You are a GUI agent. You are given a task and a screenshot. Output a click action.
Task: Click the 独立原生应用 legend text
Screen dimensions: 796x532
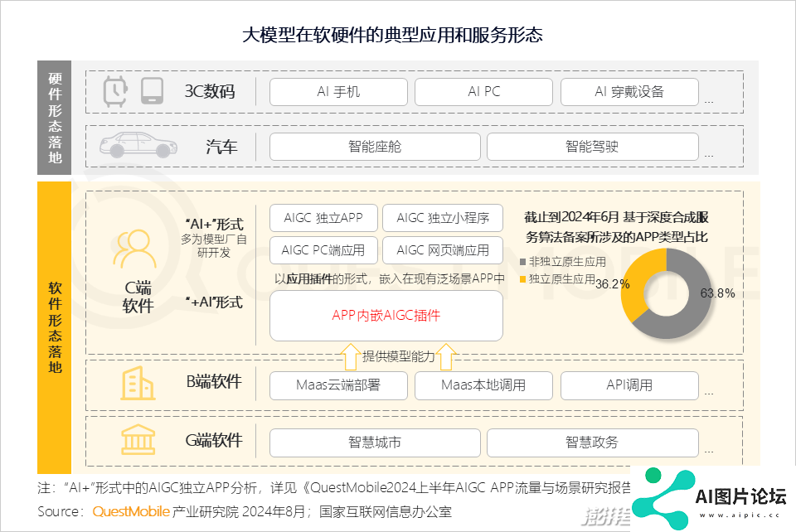tap(562, 279)
